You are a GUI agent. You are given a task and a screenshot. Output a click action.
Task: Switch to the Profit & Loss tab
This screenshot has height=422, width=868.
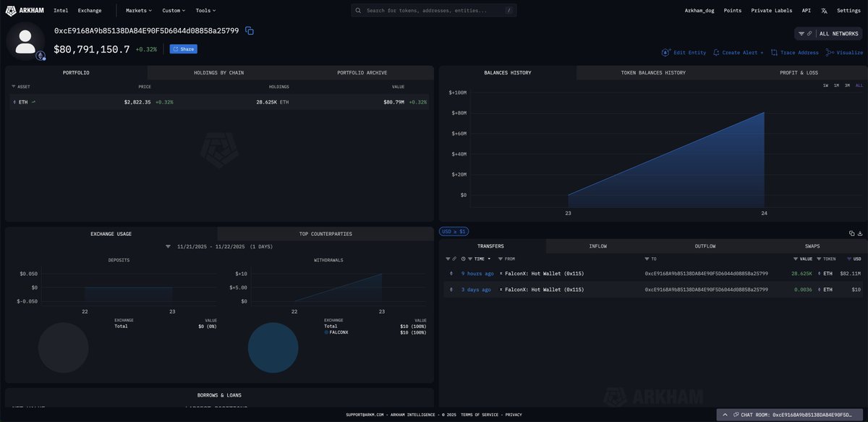coord(799,71)
